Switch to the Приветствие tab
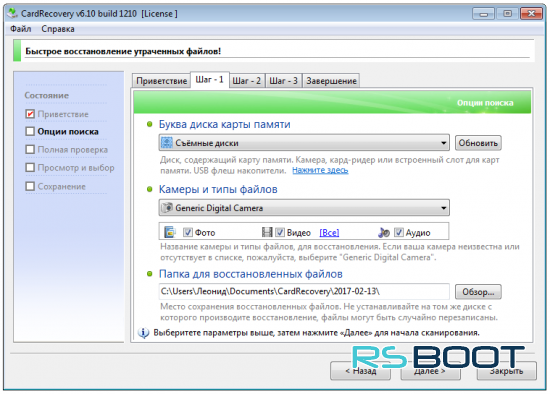 [161, 81]
